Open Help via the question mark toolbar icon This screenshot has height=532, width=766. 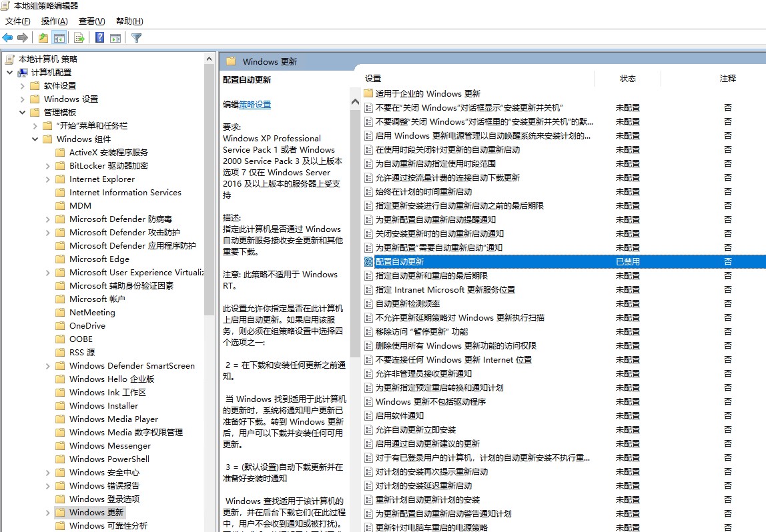point(99,37)
